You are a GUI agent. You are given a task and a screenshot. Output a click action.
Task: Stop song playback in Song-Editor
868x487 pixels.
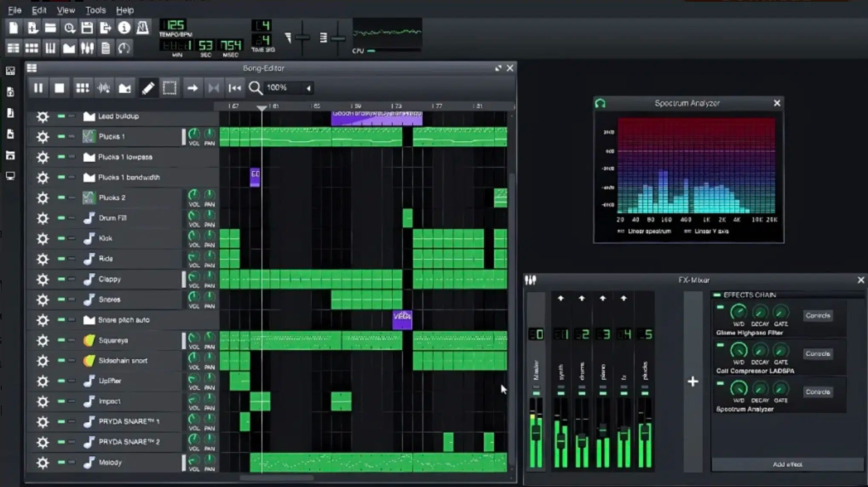click(59, 88)
